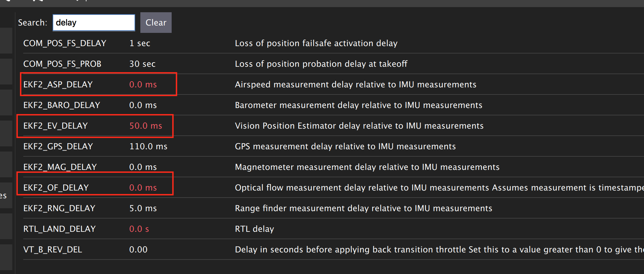Image resolution: width=644 pixels, height=274 pixels.
Task: Select the EKF2_GPS_DELAY parameter name
Action: (x=58, y=146)
